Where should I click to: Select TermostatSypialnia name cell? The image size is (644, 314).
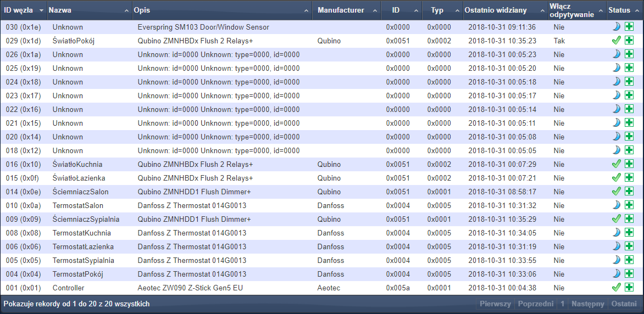click(x=84, y=260)
